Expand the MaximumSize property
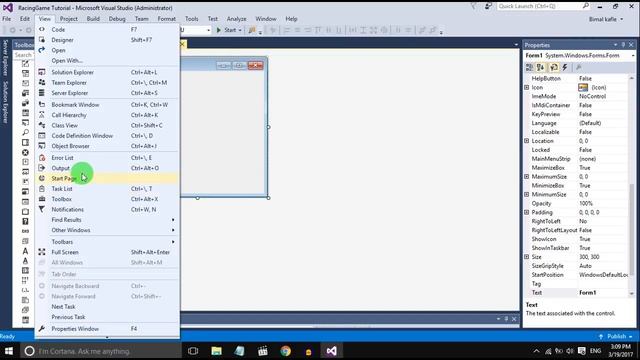The image size is (640, 360). [527, 177]
